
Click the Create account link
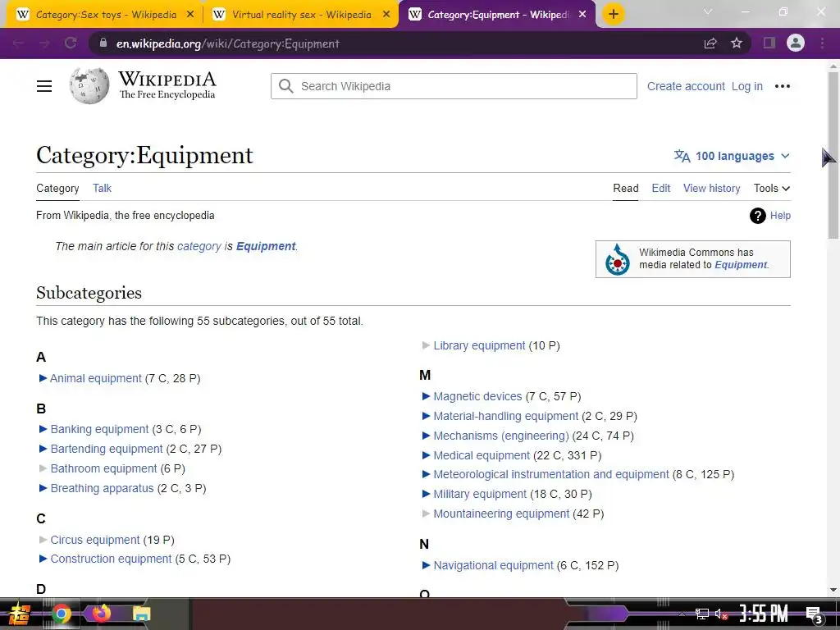pyautogui.click(x=686, y=86)
